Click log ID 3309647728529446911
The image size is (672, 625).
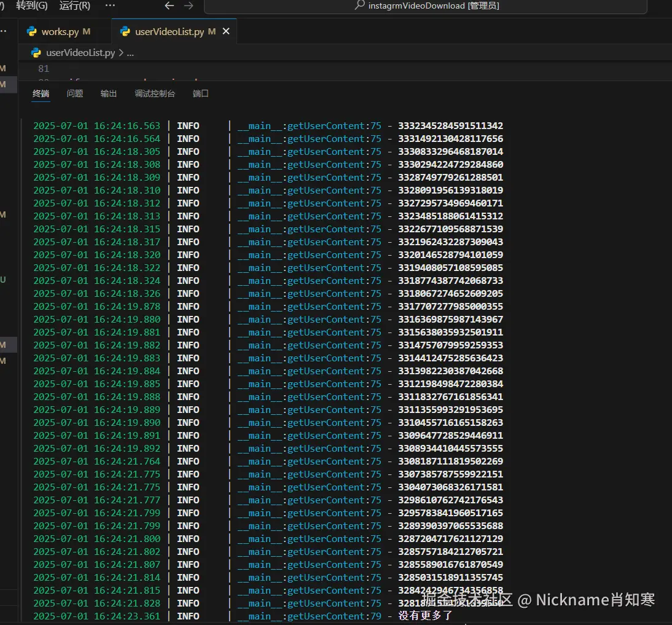(450, 436)
